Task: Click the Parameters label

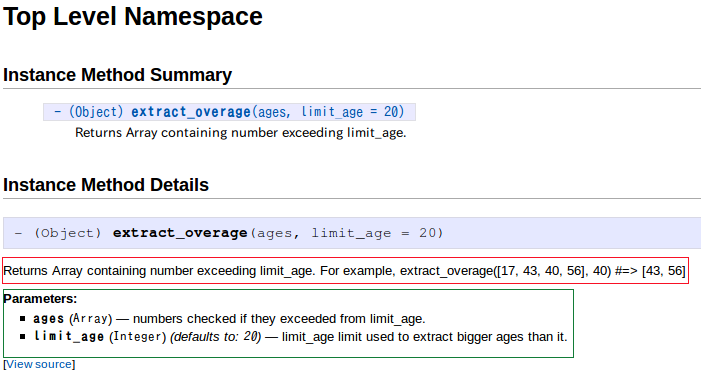Action: point(40,299)
